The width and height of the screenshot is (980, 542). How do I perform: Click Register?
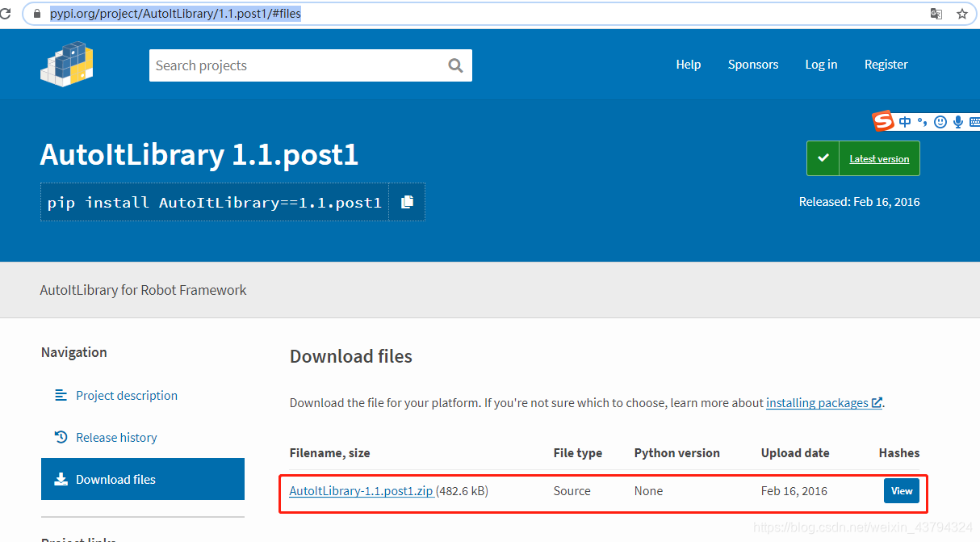click(886, 65)
